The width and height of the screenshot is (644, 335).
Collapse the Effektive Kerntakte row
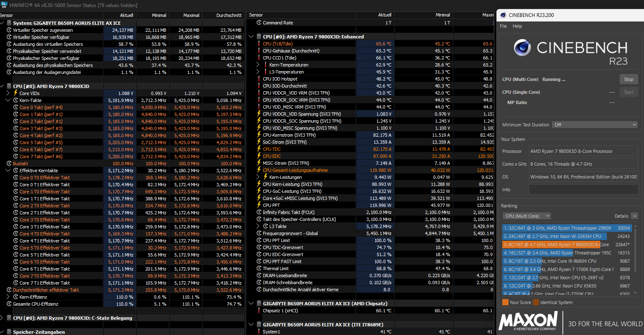[x=8, y=171]
